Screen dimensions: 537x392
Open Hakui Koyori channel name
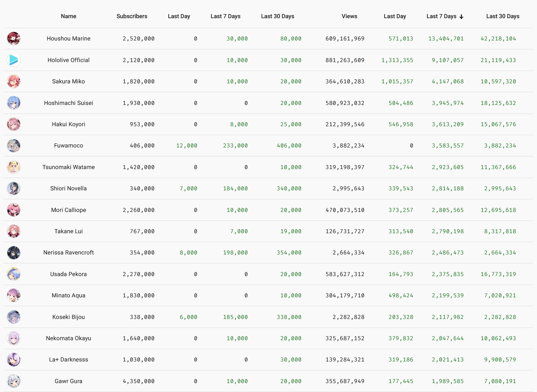(x=69, y=124)
